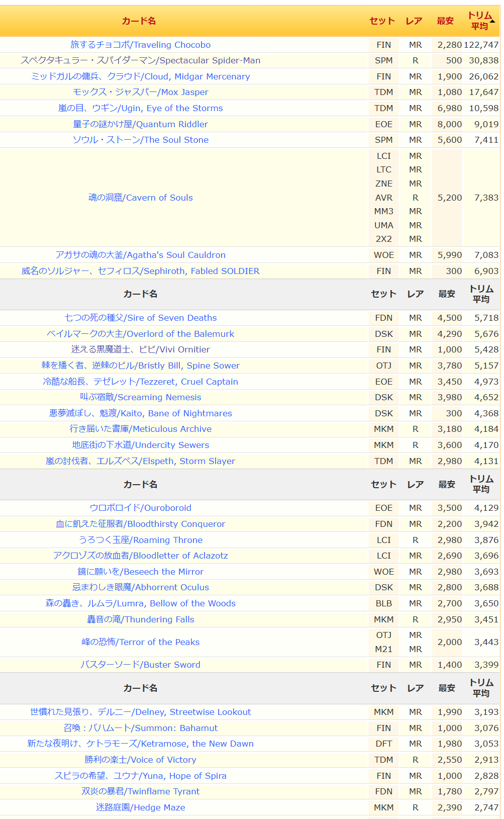Open the Cavern of Souls link

coord(140,198)
